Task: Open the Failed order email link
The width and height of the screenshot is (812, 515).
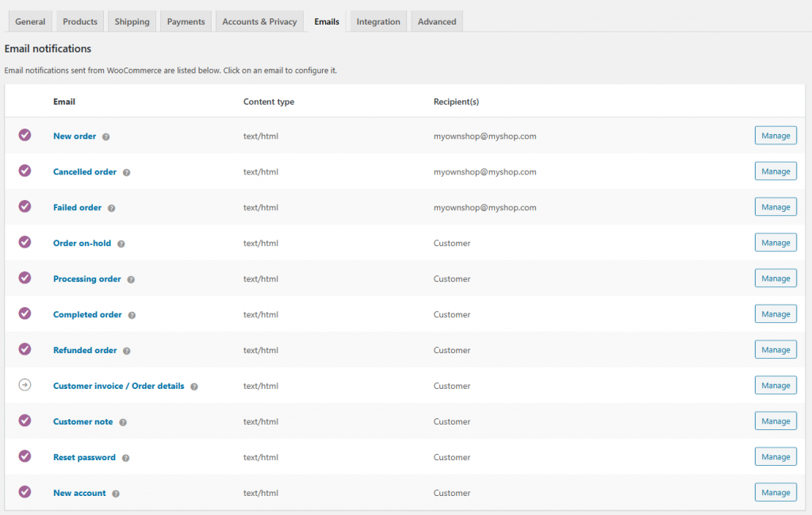Action: [x=77, y=208]
